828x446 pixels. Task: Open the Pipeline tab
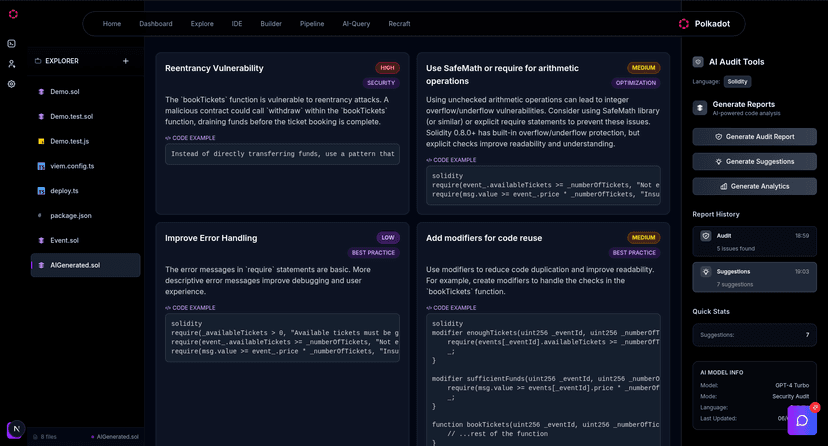tap(312, 24)
